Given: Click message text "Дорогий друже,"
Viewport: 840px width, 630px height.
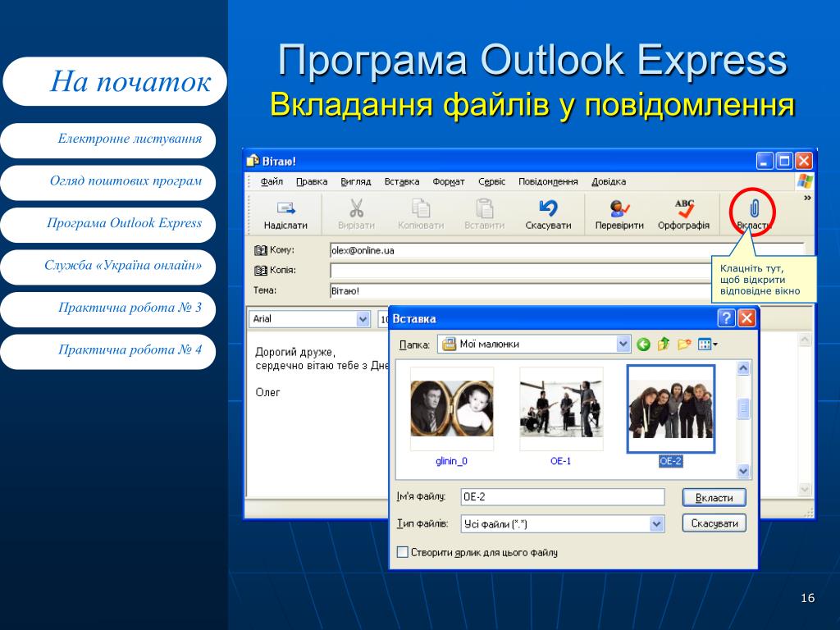Looking at the screenshot, I should click(x=295, y=353).
